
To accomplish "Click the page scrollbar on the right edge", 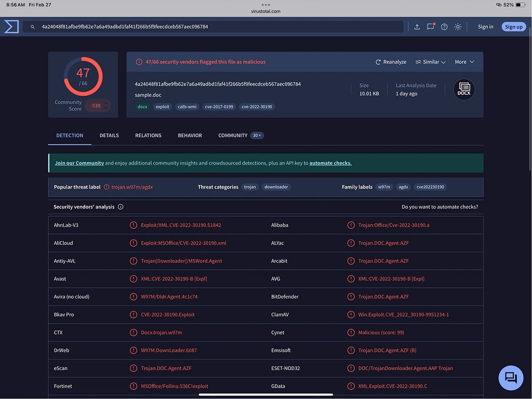I will 529,98.
